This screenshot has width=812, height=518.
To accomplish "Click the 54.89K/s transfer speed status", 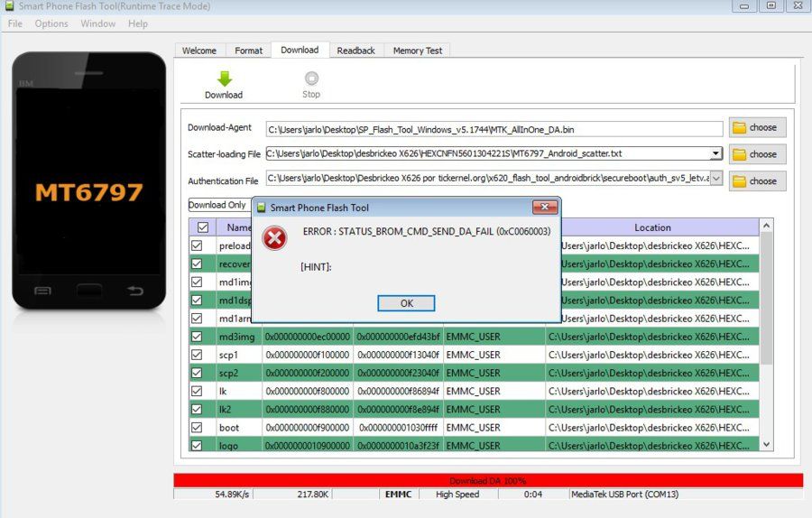I will 232,495.
